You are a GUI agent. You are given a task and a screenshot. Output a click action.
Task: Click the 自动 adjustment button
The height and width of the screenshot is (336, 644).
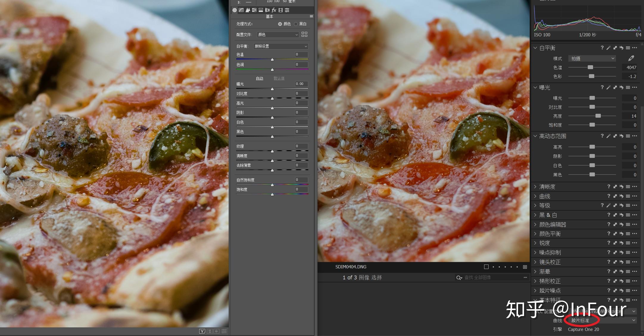(259, 78)
